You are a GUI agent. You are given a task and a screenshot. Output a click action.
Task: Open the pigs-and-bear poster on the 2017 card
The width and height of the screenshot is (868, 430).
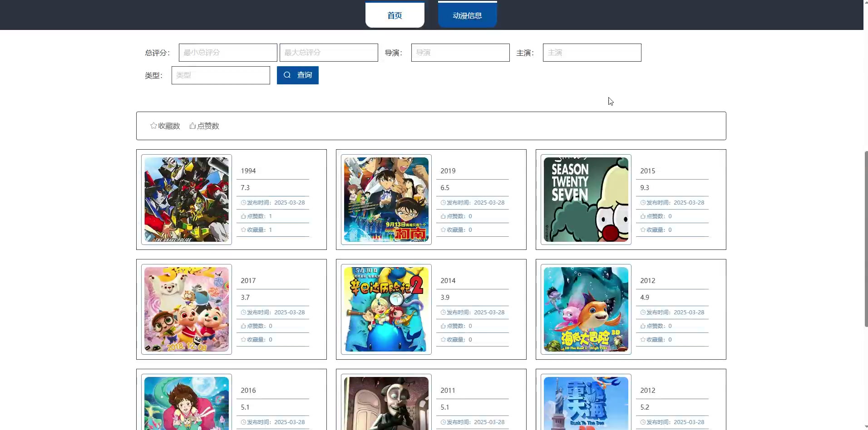[187, 309]
